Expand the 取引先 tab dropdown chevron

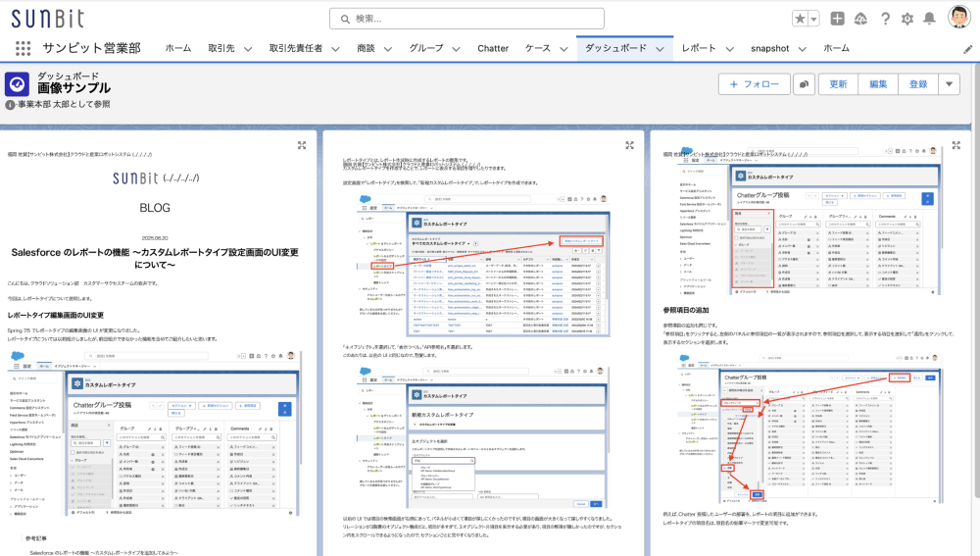(248, 49)
